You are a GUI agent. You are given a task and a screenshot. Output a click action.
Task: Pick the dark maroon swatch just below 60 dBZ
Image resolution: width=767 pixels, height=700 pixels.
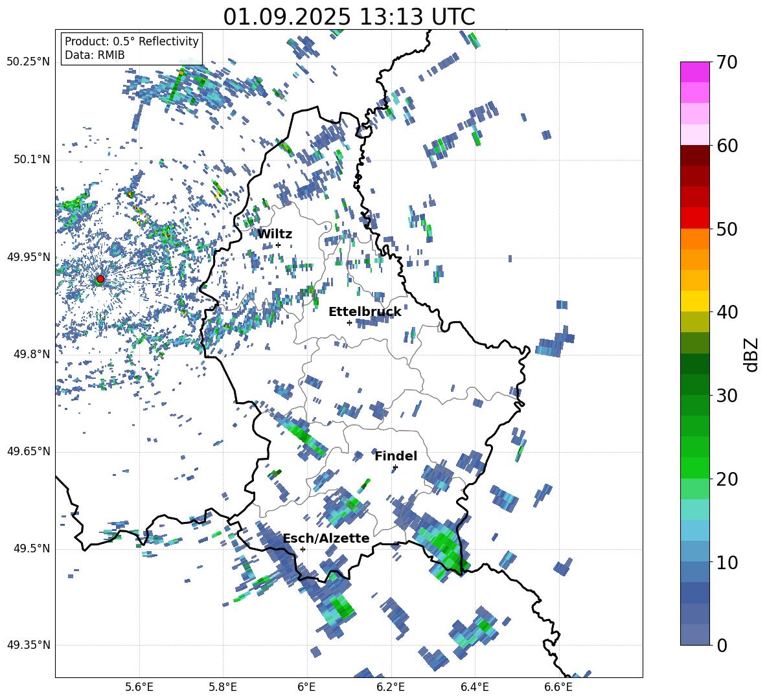[x=694, y=155]
